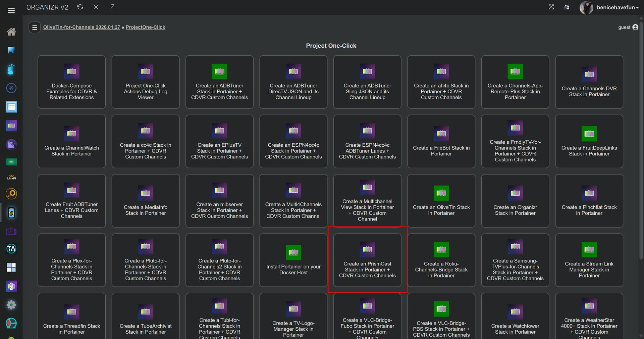Click the TA icon in the sidebar
The height and width of the screenshot is (339, 644).
click(11, 249)
